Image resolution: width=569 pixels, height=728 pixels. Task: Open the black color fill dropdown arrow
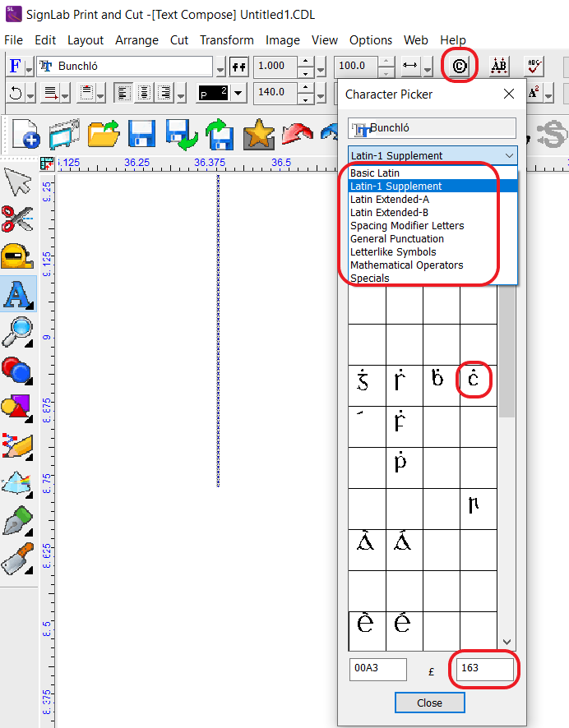[238, 93]
